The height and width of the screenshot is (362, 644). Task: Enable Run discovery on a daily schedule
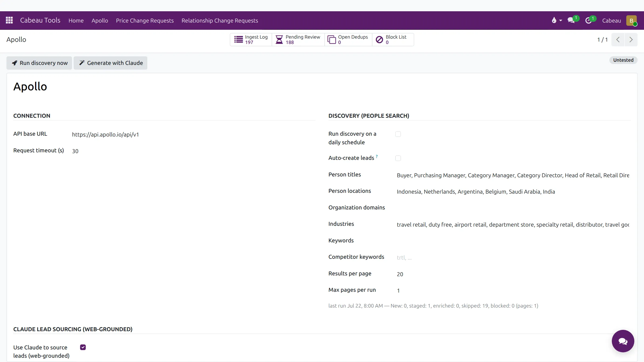coord(398,134)
